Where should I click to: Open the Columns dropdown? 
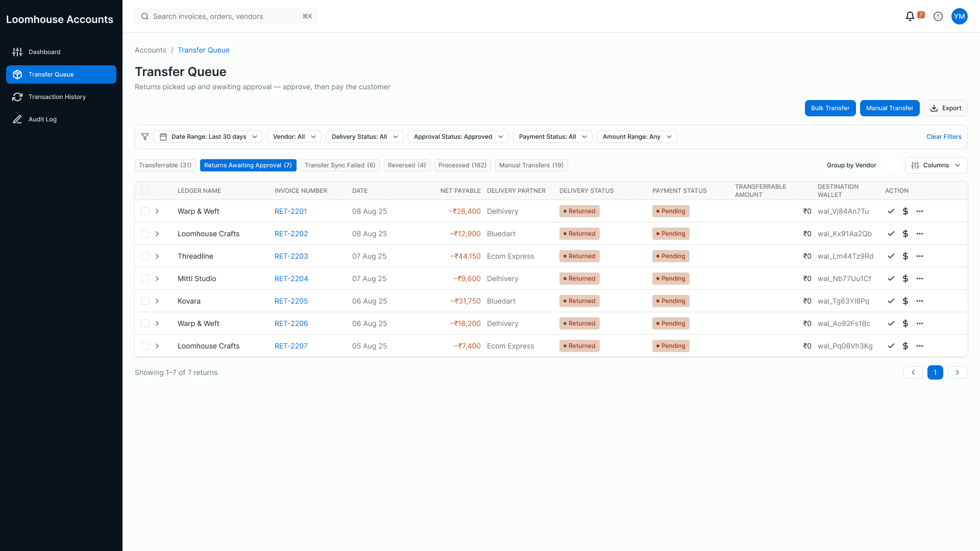point(936,165)
